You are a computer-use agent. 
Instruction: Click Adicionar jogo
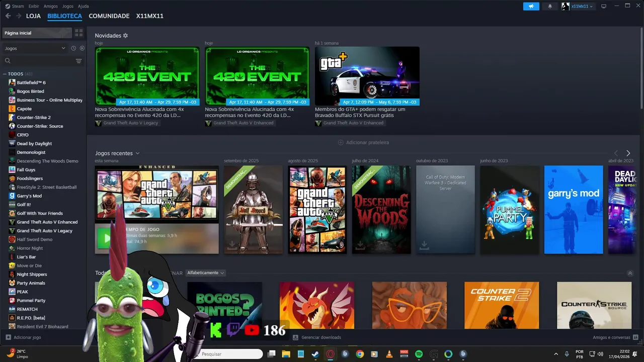pos(24,337)
